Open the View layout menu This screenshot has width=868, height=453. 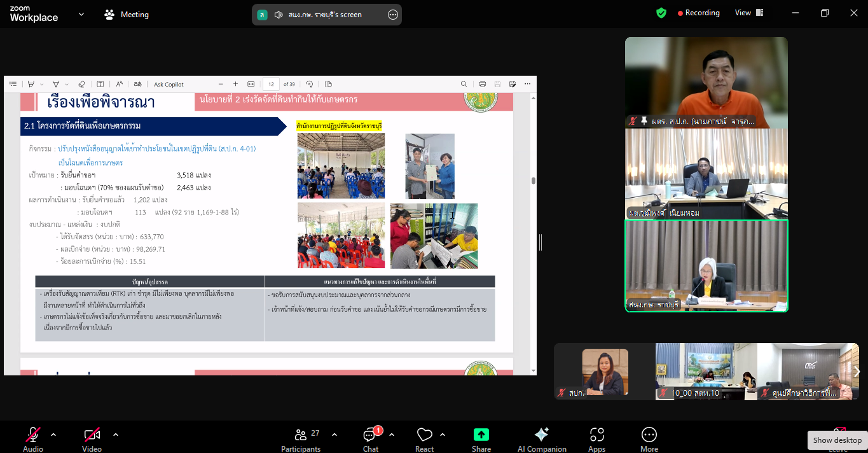pyautogui.click(x=748, y=13)
